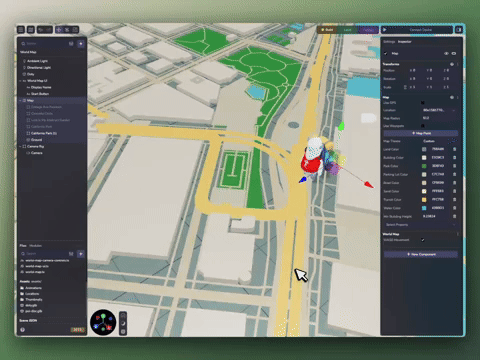
Task: Switch to the Inspector tab
Action: [x=405, y=42]
